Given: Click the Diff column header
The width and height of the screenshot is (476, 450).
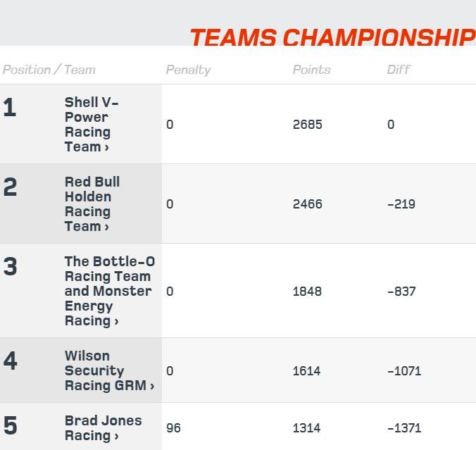Looking at the screenshot, I should point(399,70).
